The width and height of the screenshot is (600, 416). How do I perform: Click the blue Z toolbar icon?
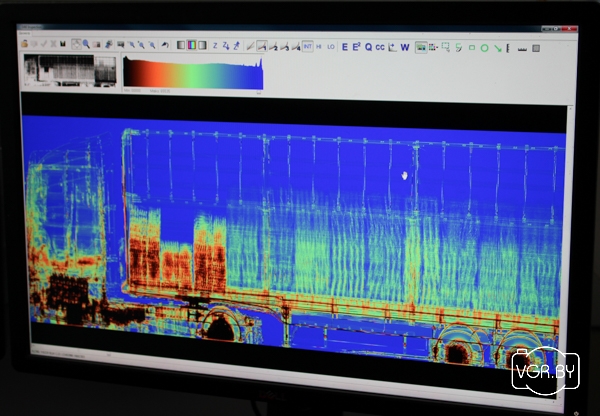(215, 45)
